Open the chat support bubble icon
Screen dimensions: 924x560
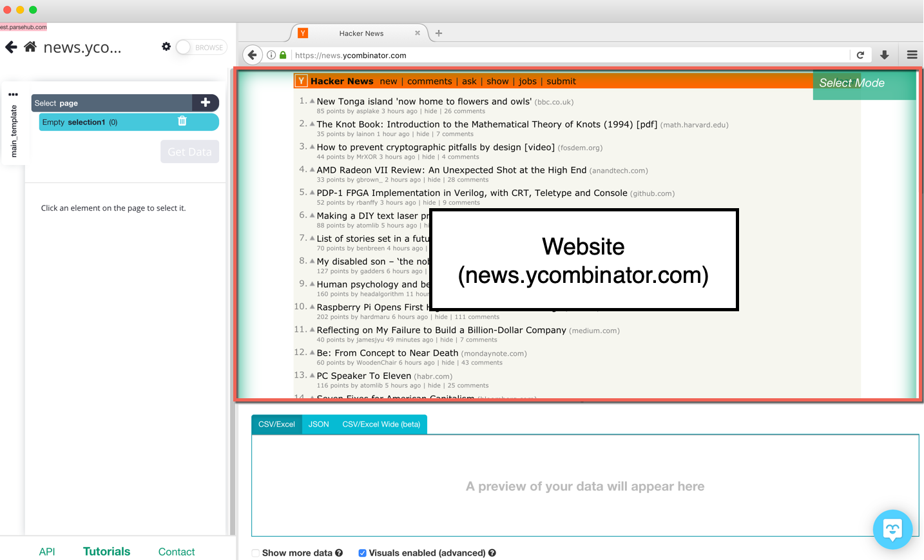click(x=892, y=530)
